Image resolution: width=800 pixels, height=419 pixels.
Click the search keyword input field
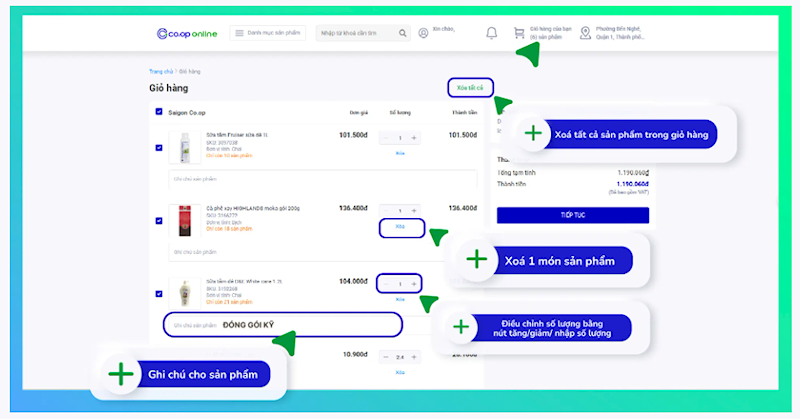click(x=355, y=33)
